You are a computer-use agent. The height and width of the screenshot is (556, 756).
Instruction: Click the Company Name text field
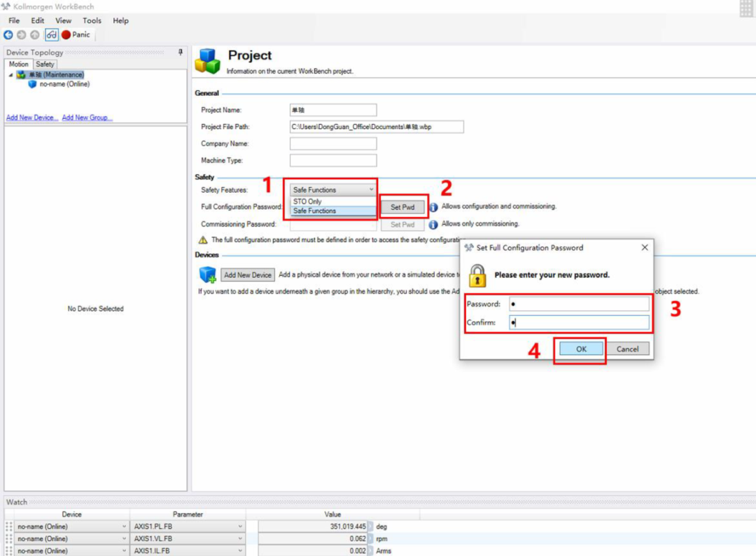[x=333, y=144]
